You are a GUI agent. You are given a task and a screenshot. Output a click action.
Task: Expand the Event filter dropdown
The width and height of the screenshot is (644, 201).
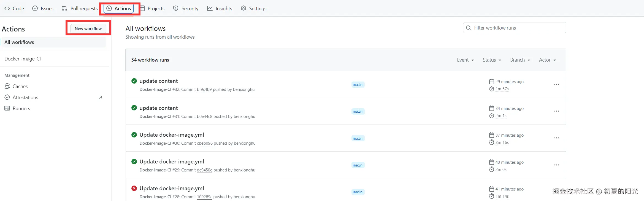coord(465,60)
